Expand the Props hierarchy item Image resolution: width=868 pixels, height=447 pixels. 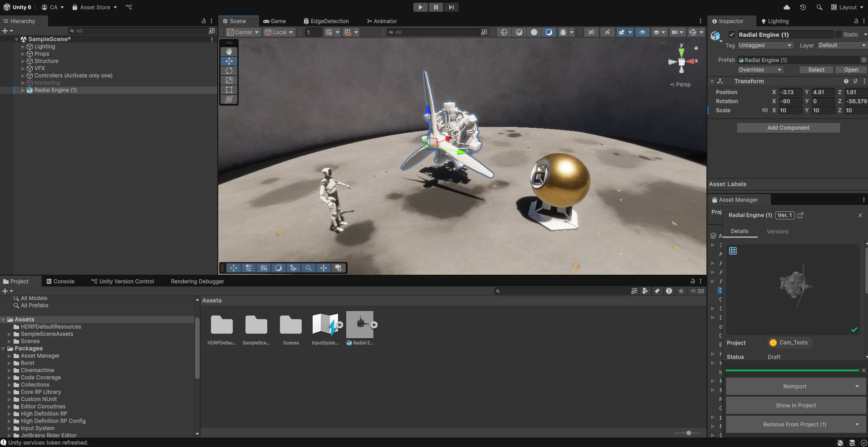(23, 54)
